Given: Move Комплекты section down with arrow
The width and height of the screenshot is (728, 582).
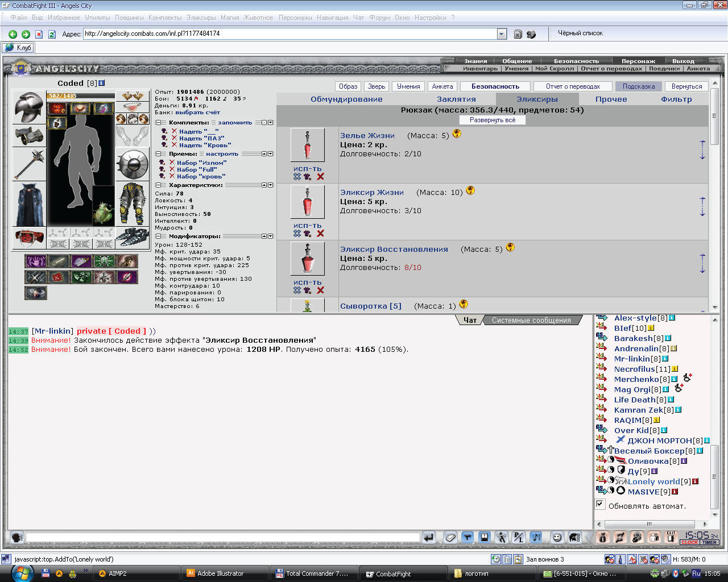Looking at the screenshot, I should 271,123.
